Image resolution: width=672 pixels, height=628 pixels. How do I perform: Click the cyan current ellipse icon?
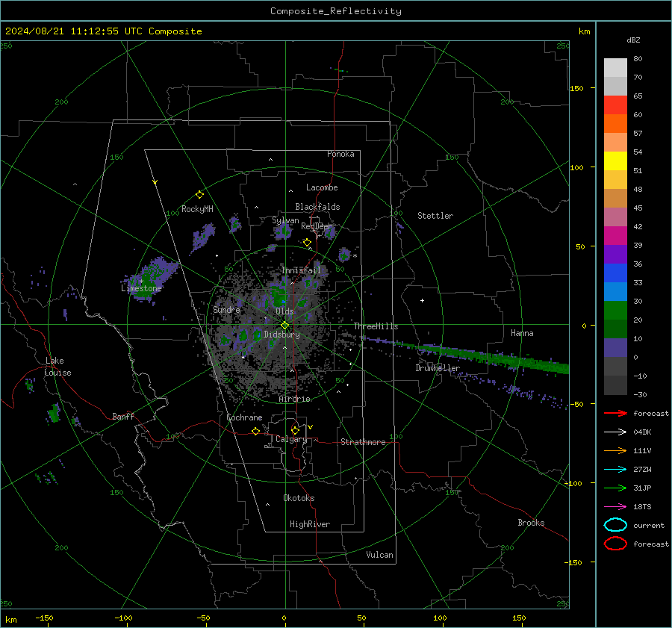[x=615, y=525]
